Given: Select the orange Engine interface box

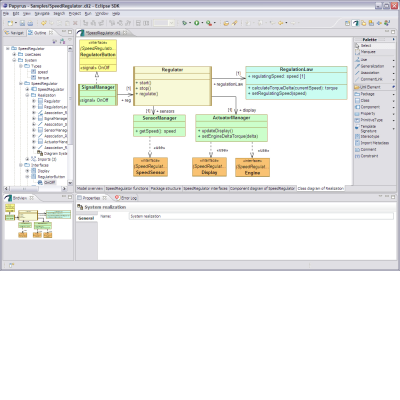Looking at the screenshot, I should coord(252,167).
